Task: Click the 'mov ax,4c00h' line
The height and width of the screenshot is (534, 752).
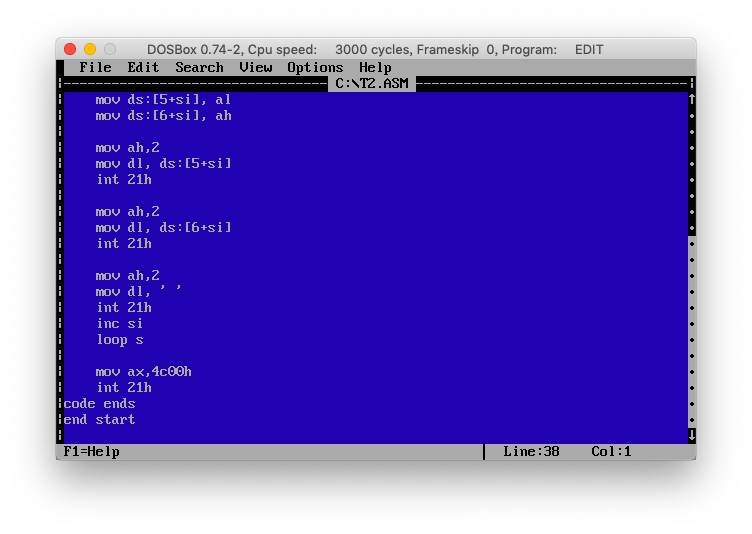Action: [x=143, y=371]
